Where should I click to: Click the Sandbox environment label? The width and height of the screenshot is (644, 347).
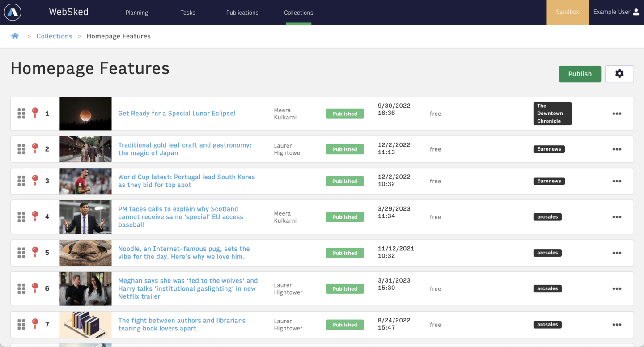click(x=567, y=12)
